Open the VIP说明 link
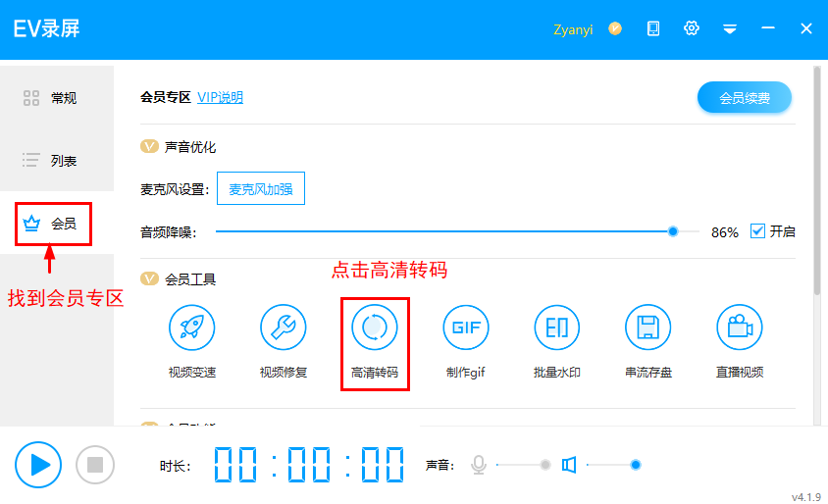Image resolution: width=828 pixels, height=504 pixels. (220, 97)
